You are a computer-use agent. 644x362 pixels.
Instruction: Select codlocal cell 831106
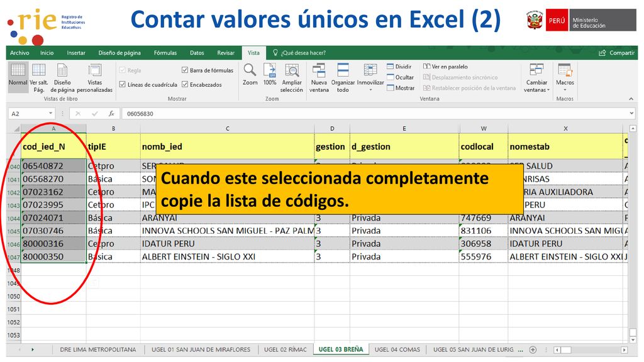coord(484,231)
